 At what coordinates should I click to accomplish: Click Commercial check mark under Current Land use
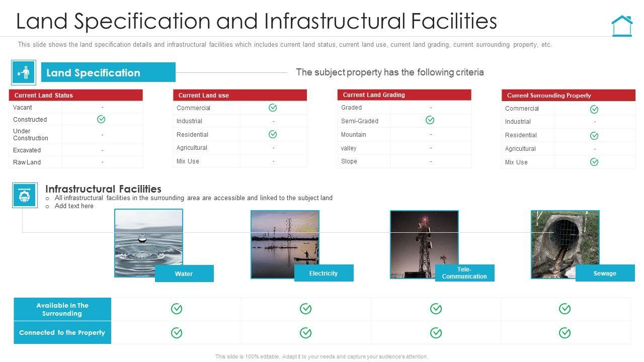pos(273,108)
